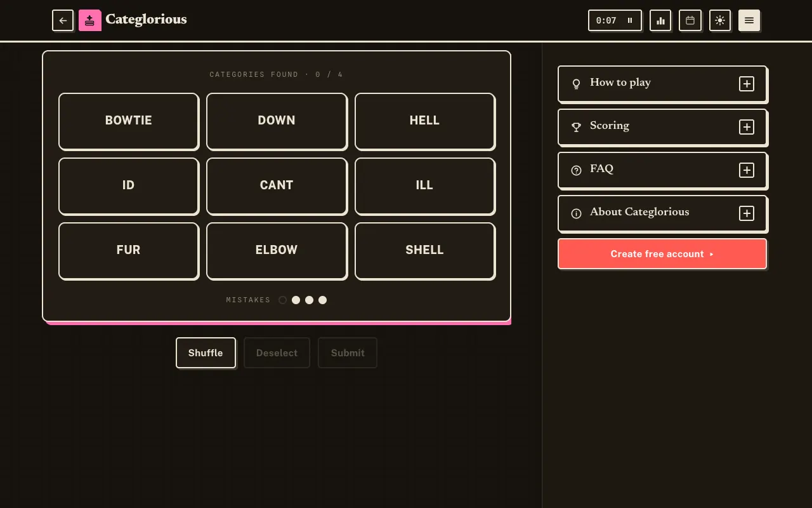This screenshot has height=508, width=812.
Task: Shuffle the word tiles
Action: [x=206, y=352]
